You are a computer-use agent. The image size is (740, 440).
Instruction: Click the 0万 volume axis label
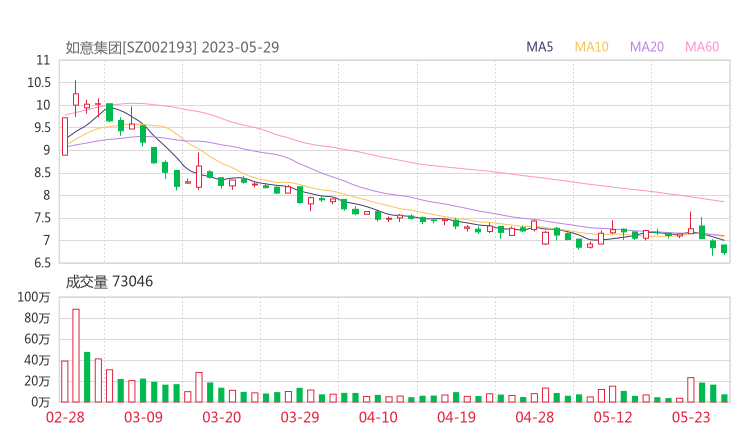pos(40,402)
